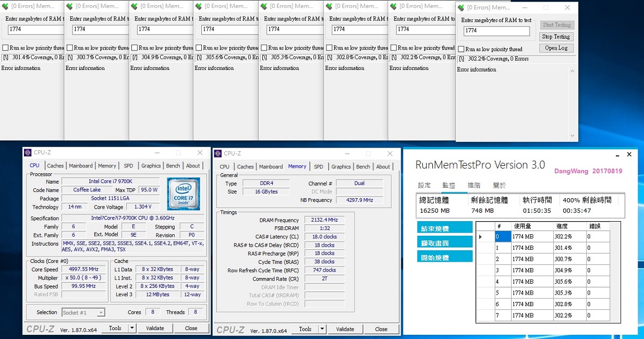Open the 進階 tab in RunMemTestPro

[x=474, y=185]
